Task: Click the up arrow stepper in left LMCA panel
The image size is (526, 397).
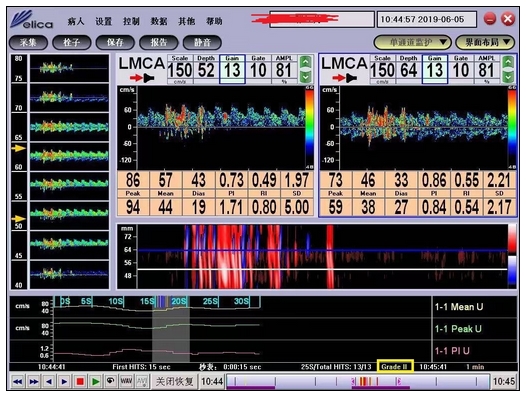Action: [305, 62]
